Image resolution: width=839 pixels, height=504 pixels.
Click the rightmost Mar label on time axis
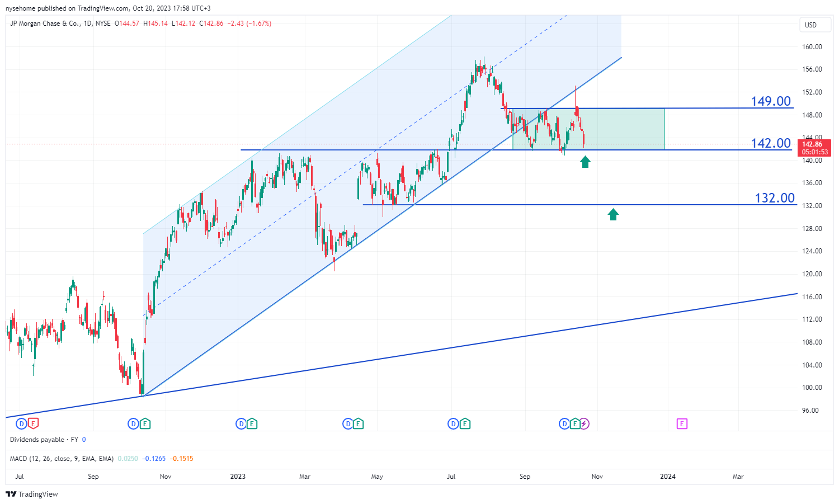tap(738, 477)
